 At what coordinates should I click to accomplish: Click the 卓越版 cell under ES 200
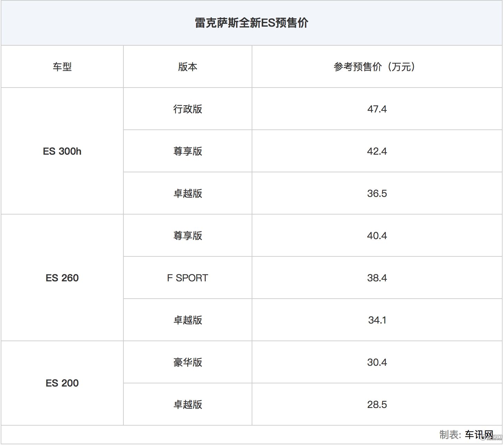[187, 405]
